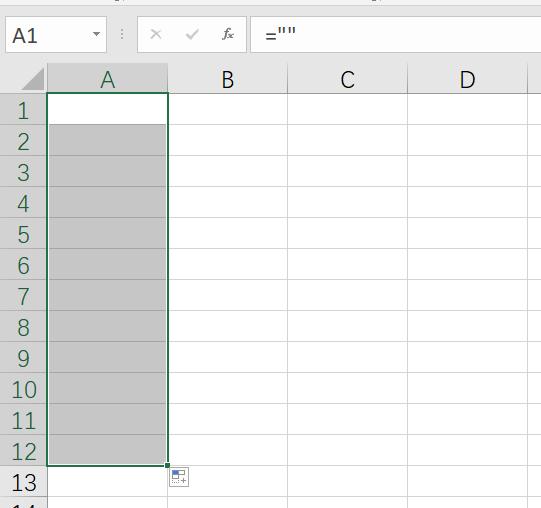This screenshot has width=541, height=508.
Task: Select row 1 header
Action: (23, 109)
